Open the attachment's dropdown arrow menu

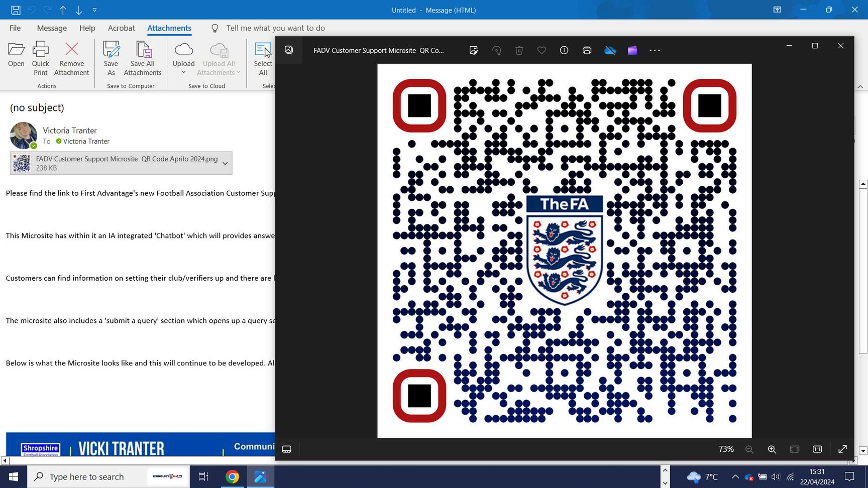tap(226, 163)
